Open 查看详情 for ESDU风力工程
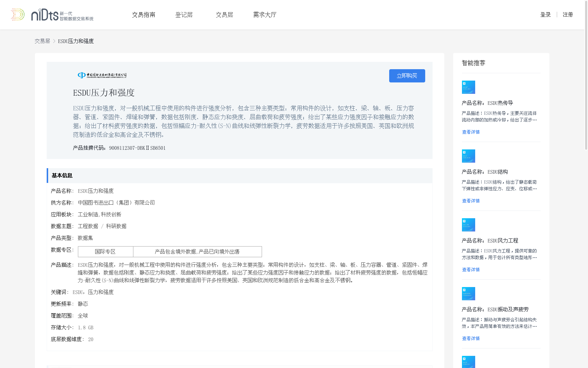This screenshot has width=588, height=368. [x=471, y=270]
